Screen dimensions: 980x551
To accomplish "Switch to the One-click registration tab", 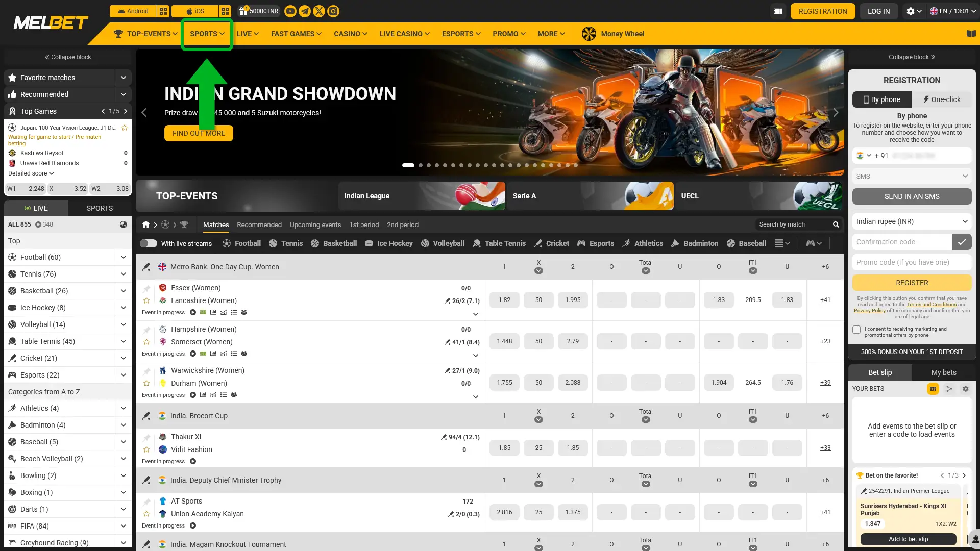I will pos(942,99).
